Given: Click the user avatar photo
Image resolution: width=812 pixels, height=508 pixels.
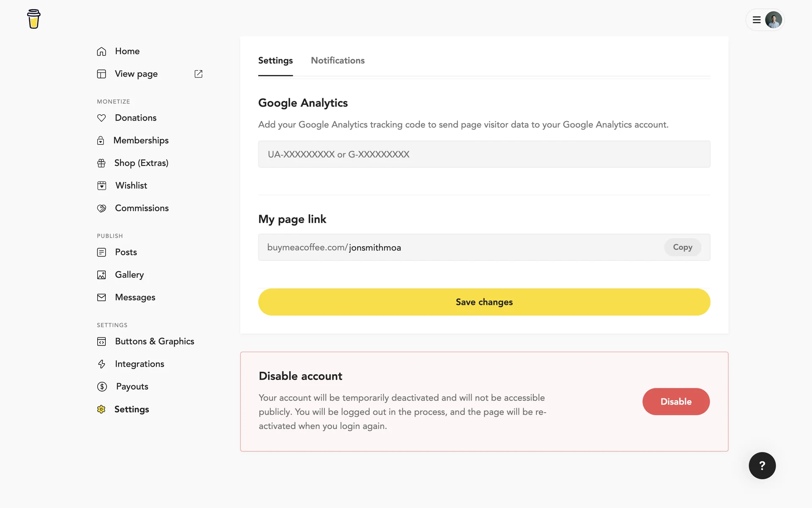Looking at the screenshot, I should [x=774, y=20].
